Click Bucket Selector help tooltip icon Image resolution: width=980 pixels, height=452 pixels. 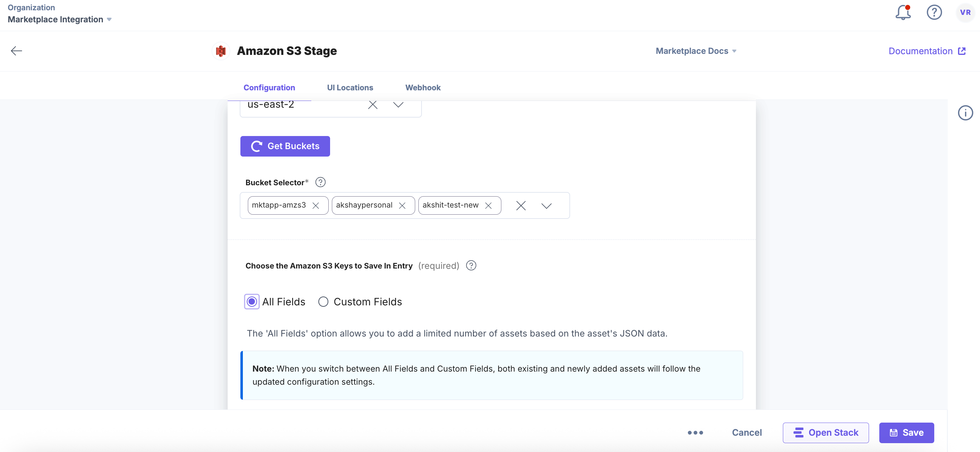(320, 182)
